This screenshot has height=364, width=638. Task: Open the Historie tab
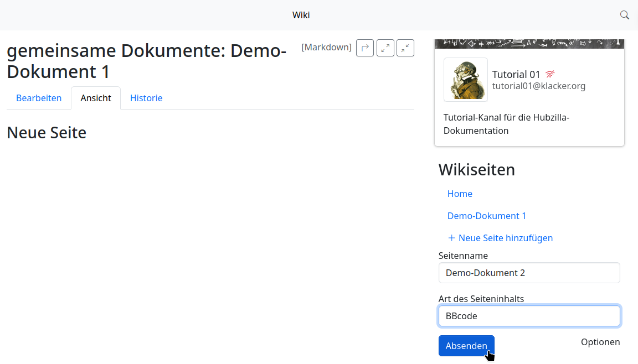(146, 98)
